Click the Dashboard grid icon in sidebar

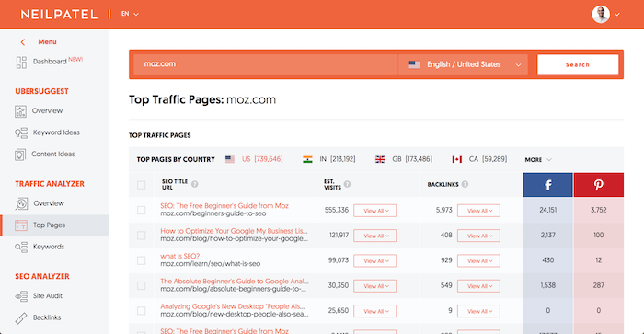21,63
